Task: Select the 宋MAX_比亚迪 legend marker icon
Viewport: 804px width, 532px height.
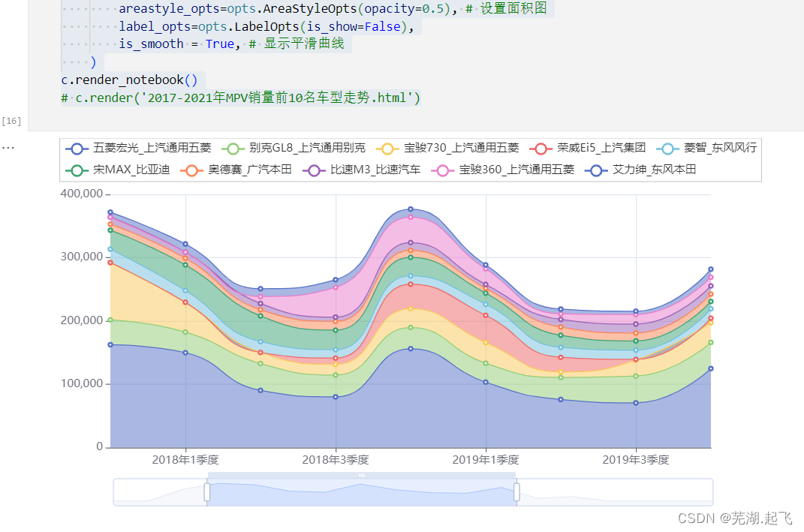Action: 77,169
